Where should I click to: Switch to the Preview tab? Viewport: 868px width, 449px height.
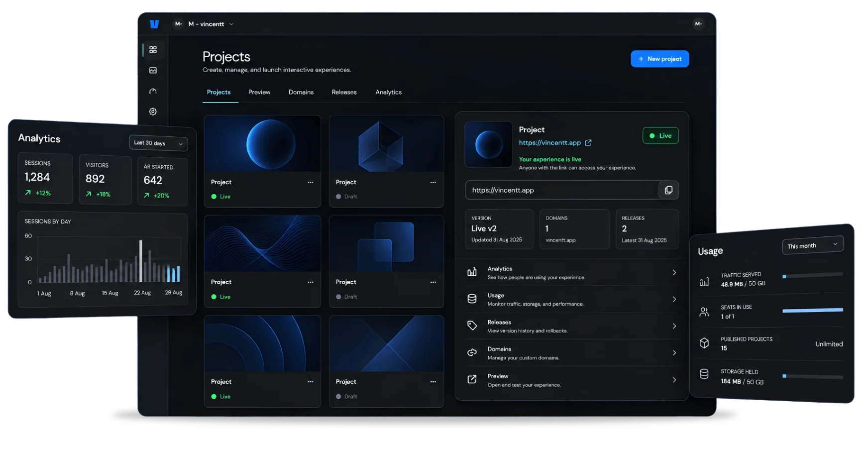pos(259,92)
